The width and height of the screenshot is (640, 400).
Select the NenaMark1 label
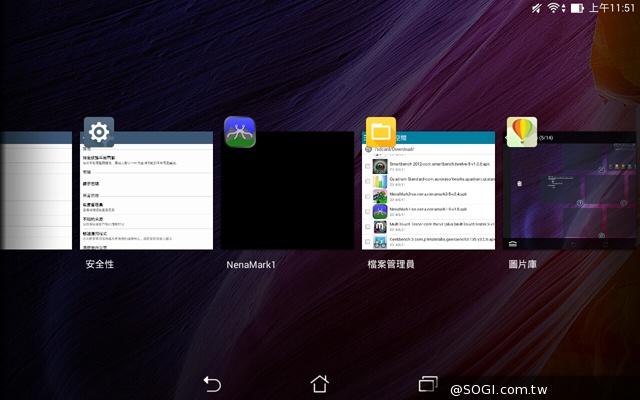point(251,264)
